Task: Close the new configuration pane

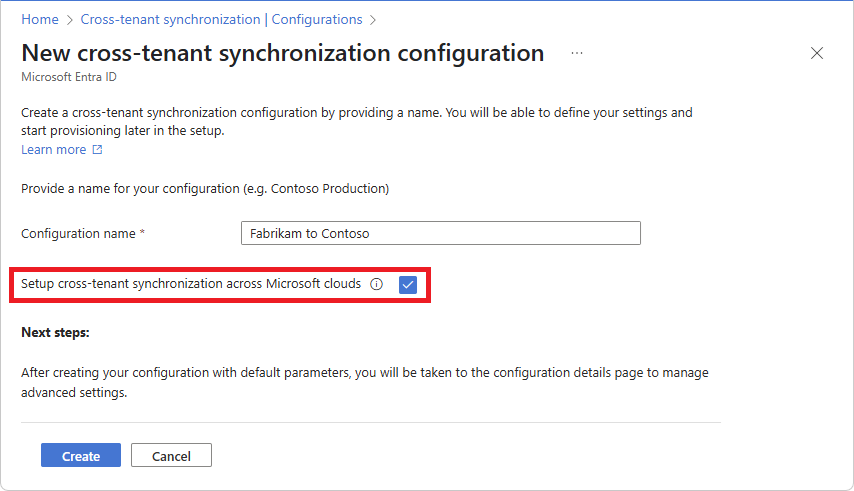Action: click(817, 53)
